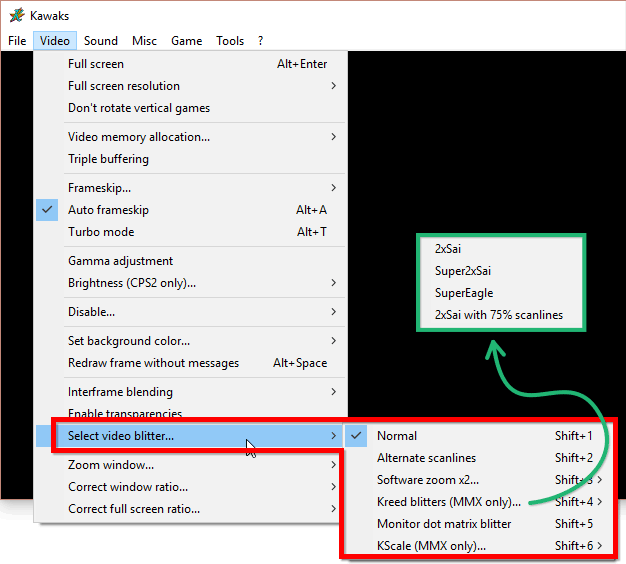Image resolution: width=626 pixels, height=564 pixels.
Task: Enable Triple buffering option
Action: click(108, 159)
